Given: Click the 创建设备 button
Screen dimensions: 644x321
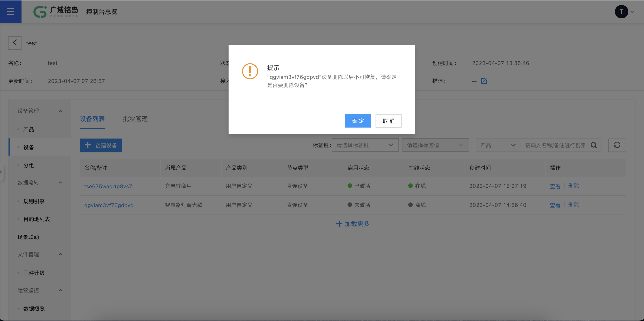Looking at the screenshot, I should [x=101, y=145].
